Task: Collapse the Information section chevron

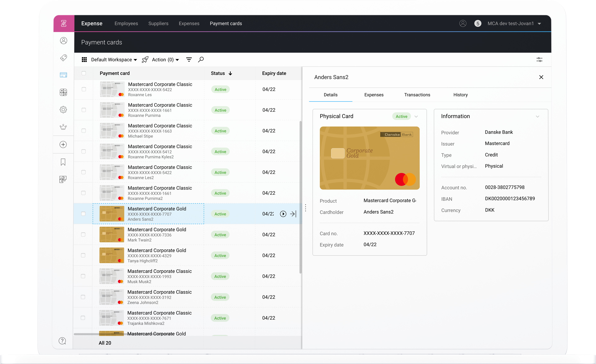Action: (x=537, y=116)
